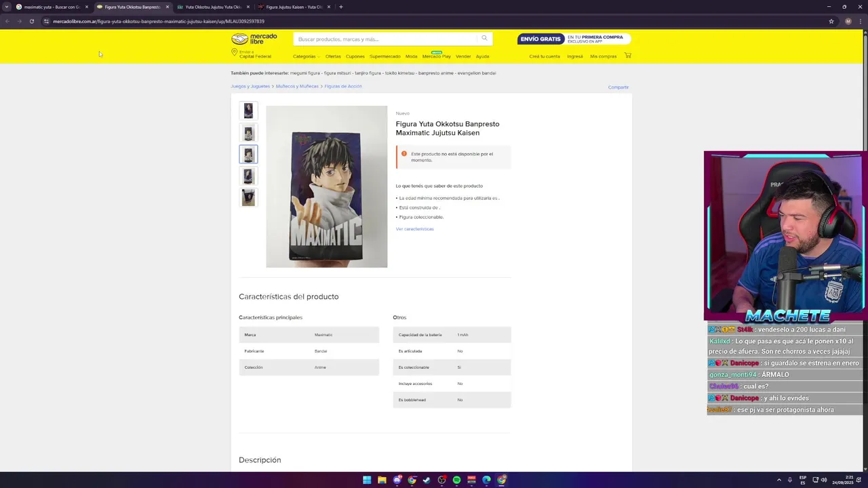The height and width of the screenshot is (488, 868).
Task: Open the taskbar clock and date
Action: 843,480
